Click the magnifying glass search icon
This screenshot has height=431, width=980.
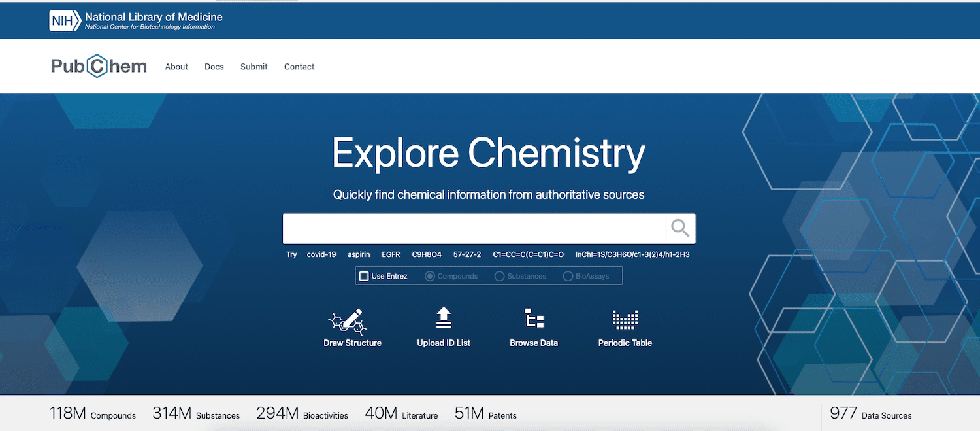(680, 228)
